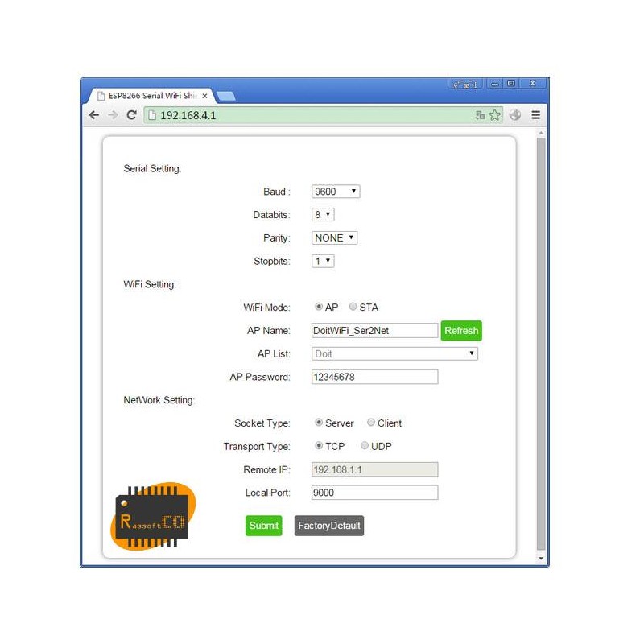The height and width of the screenshot is (644, 644).
Task: Open the Chrome hamburger menu
Action: [535, 115]
